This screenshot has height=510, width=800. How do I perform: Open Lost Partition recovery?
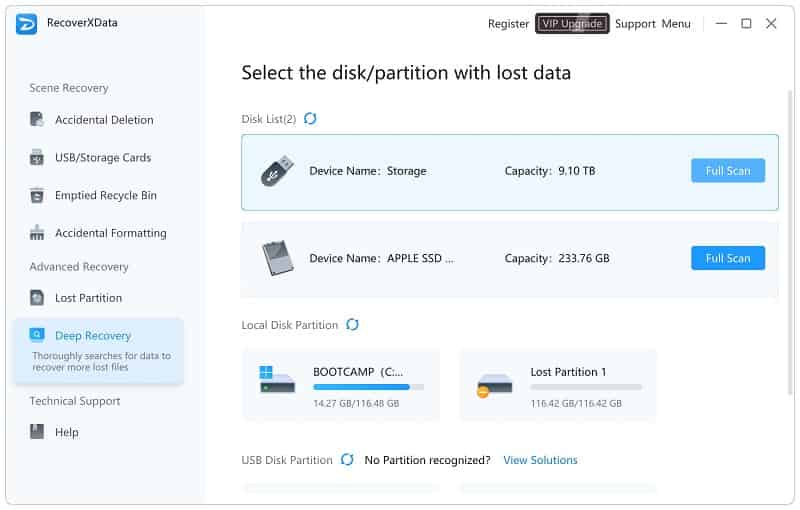pos(88,298)
